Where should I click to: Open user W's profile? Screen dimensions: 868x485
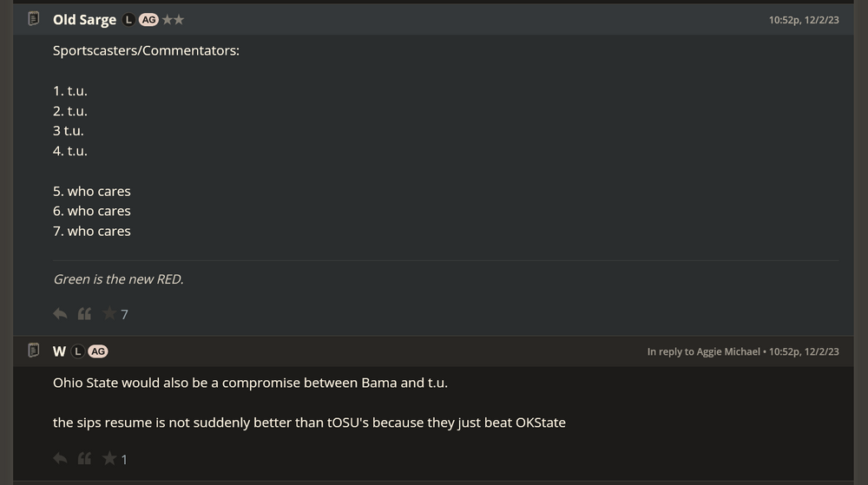59,351
